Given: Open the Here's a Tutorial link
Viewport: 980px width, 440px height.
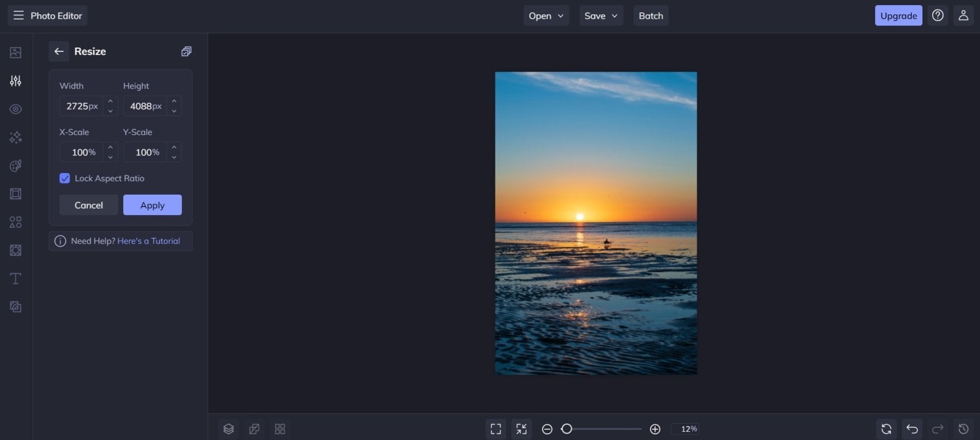Looking at the screenshot, I should tap(149, 241).
